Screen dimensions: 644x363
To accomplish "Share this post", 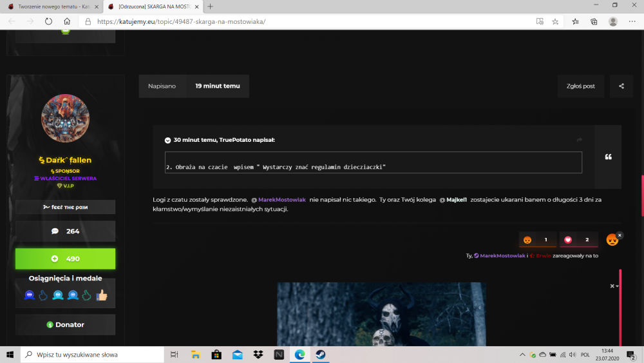I will point(621,86).
